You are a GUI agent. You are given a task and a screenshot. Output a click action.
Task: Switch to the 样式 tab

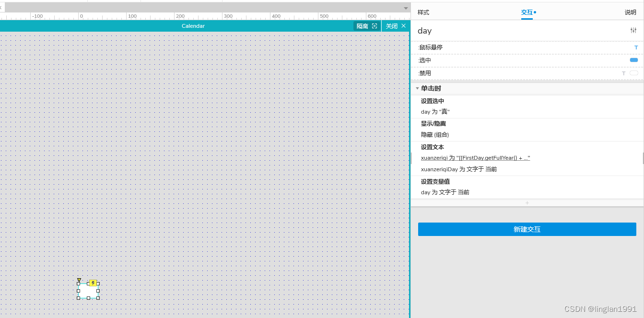click(x=423, y=12)
